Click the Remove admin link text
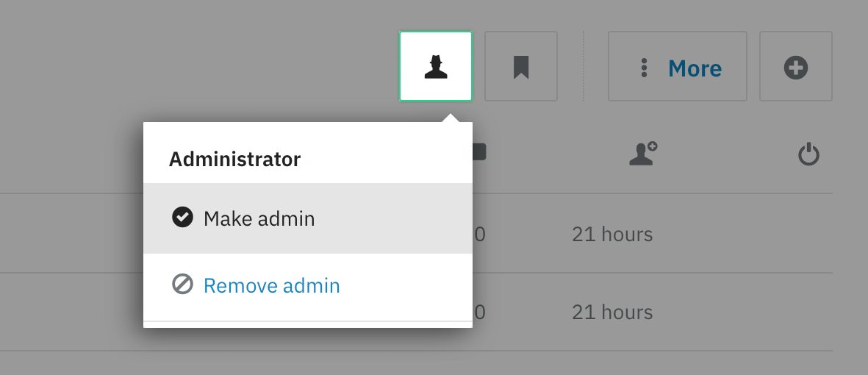The image size is (868, 375). pos(272,286)
